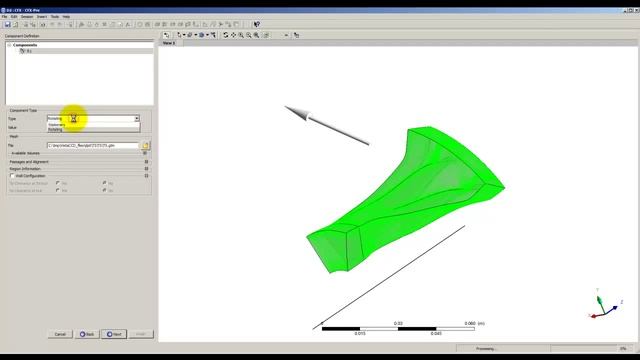Click the Type combo box arrow
The height and width of the screenshot is (360, 640).
click(137, 118)
